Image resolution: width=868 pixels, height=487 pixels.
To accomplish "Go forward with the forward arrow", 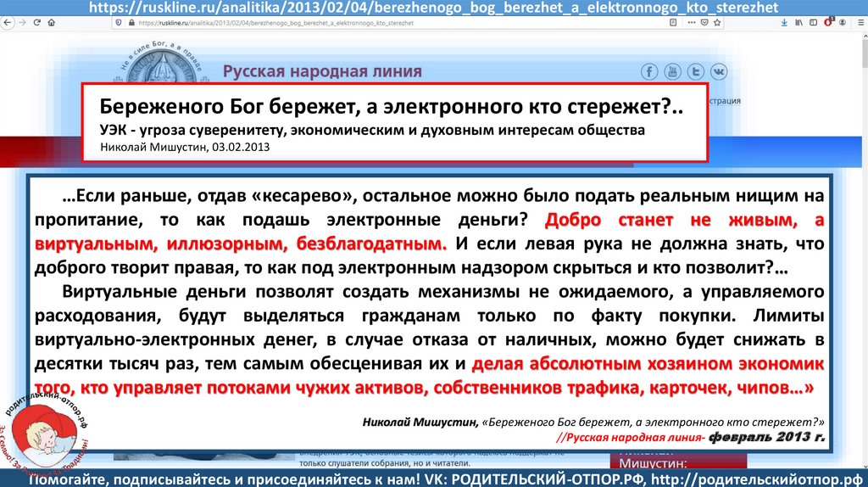I will [x=22, y=23].
